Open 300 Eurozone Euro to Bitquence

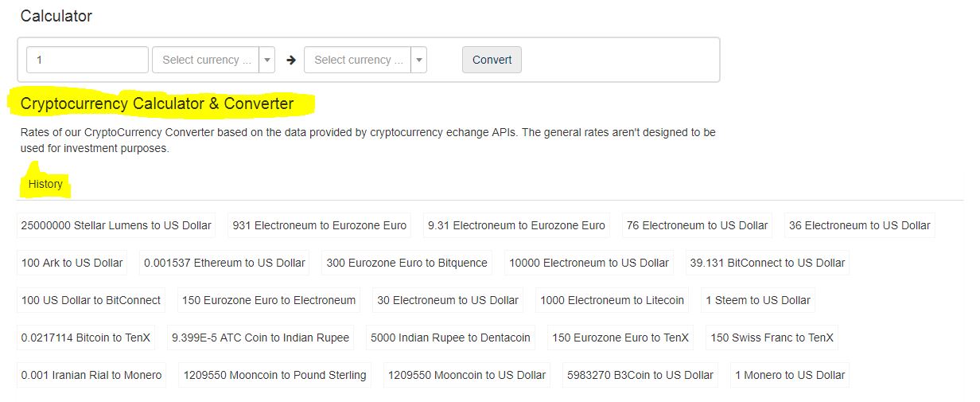click(407, 263)
